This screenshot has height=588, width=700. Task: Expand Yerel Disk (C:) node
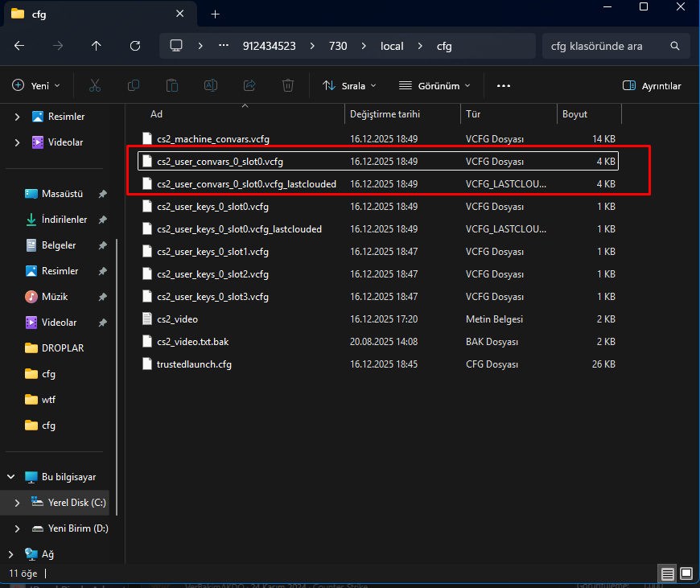tap(17, 503)
